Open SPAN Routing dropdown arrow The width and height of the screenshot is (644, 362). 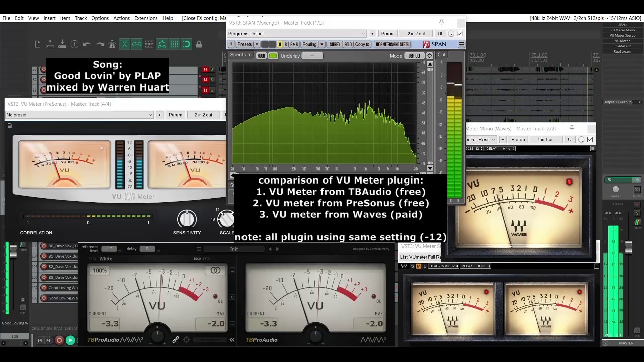coord(322,44)
